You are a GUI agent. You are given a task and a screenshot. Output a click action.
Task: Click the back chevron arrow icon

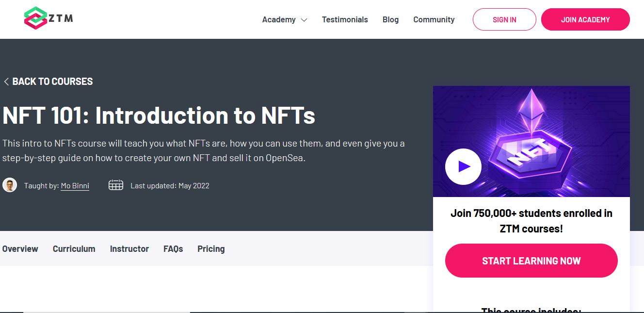6,82
